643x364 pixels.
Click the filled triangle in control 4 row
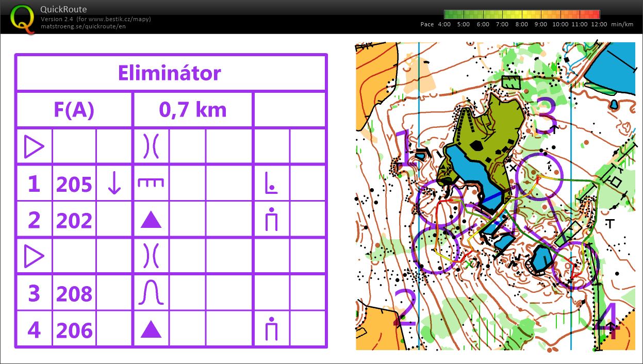coord(151,330)
